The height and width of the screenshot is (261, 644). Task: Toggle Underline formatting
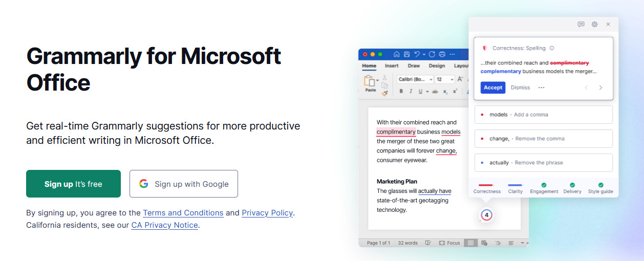[x=420, y=91]
